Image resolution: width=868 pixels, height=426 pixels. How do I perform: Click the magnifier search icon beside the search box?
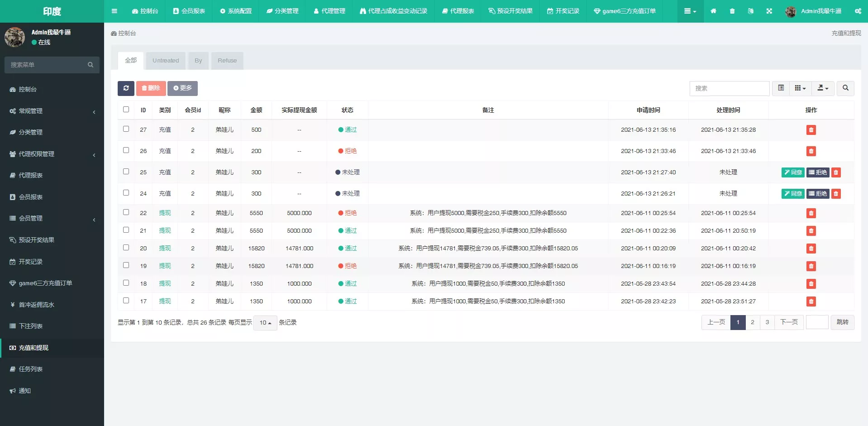[x=845, y=88]
